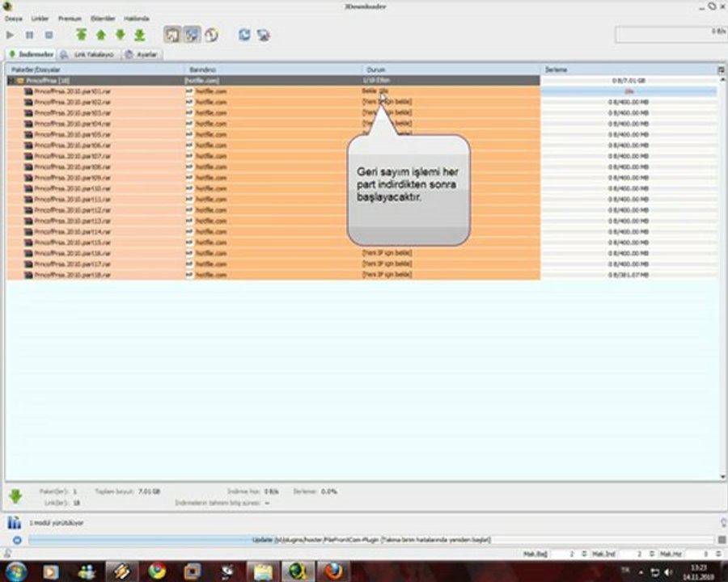Open the Hakkında menu
The height and width of the screenshot is (582, 728).
coord(137,19)
